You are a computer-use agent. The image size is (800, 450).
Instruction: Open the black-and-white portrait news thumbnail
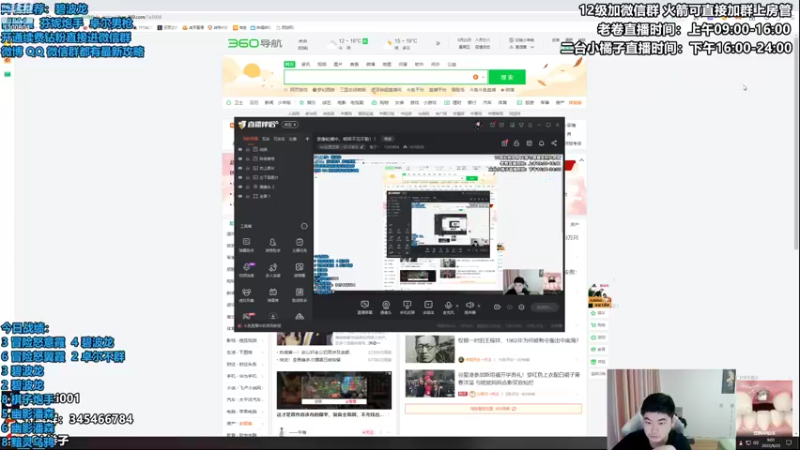[430, 349]
